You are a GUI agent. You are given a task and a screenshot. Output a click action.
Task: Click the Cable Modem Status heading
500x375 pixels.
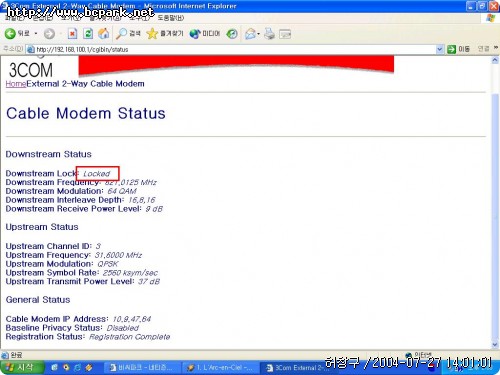click(x=86, y=113)
